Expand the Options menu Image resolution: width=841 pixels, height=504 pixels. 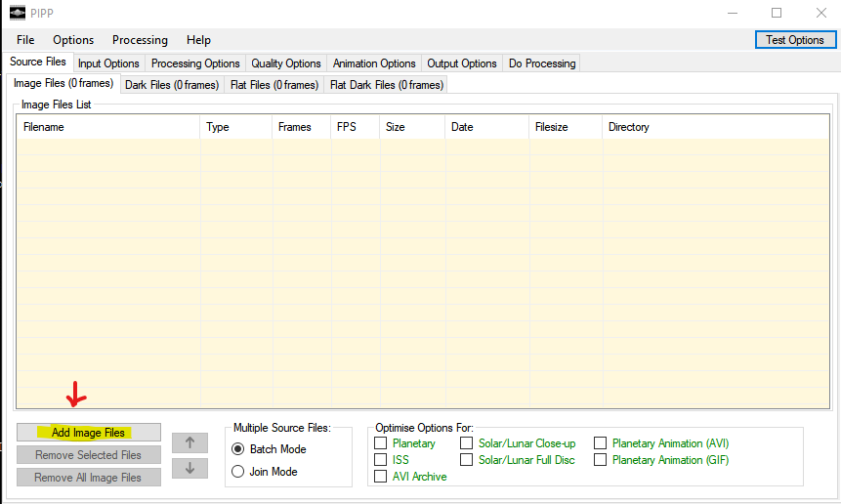tap(73, 40)
